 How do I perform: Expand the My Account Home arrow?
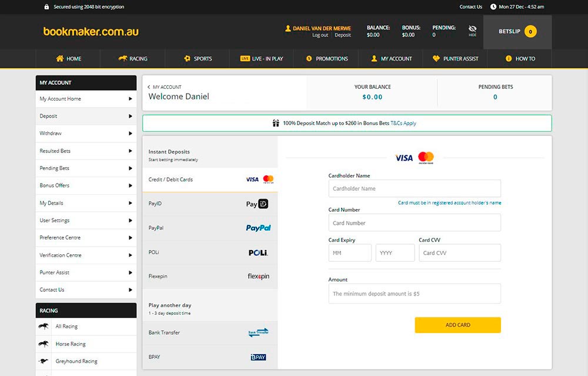130,99
